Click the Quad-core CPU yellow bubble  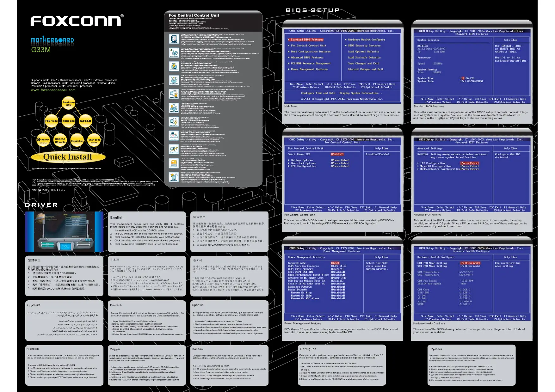point(69,104)
